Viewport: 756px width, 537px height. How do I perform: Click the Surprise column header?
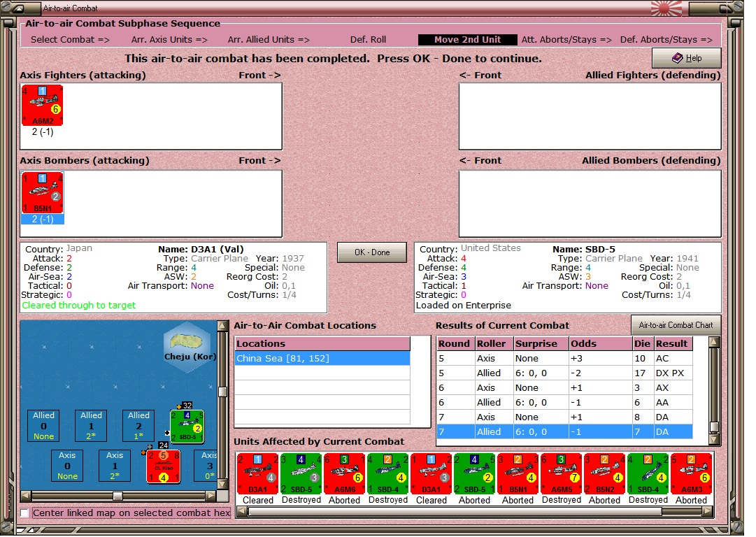click(x=541, y=343)
